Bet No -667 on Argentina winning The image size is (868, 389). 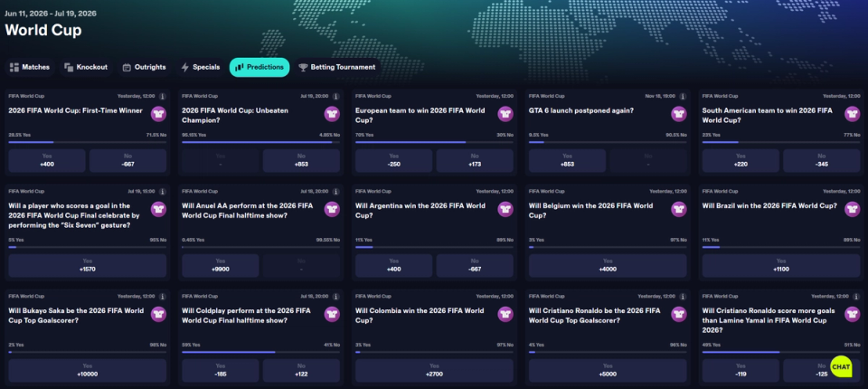pos(475,265)
